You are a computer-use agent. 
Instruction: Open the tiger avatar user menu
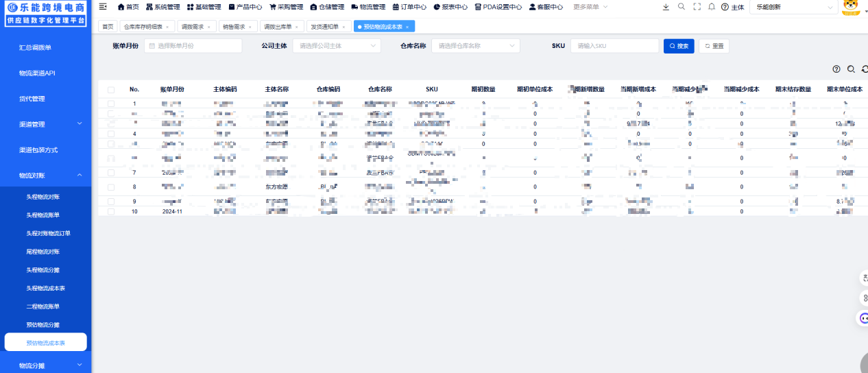851,7
